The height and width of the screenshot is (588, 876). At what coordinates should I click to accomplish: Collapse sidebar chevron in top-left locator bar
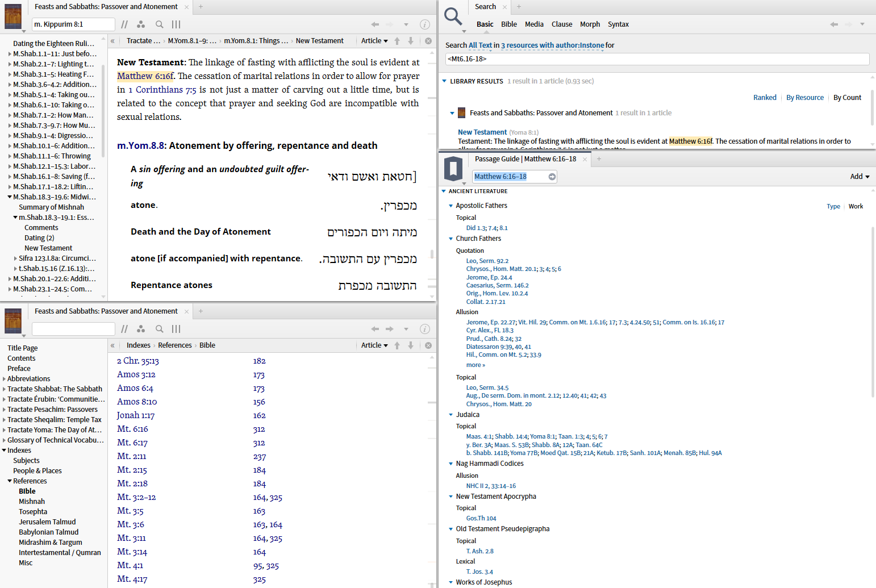[112, 41]
